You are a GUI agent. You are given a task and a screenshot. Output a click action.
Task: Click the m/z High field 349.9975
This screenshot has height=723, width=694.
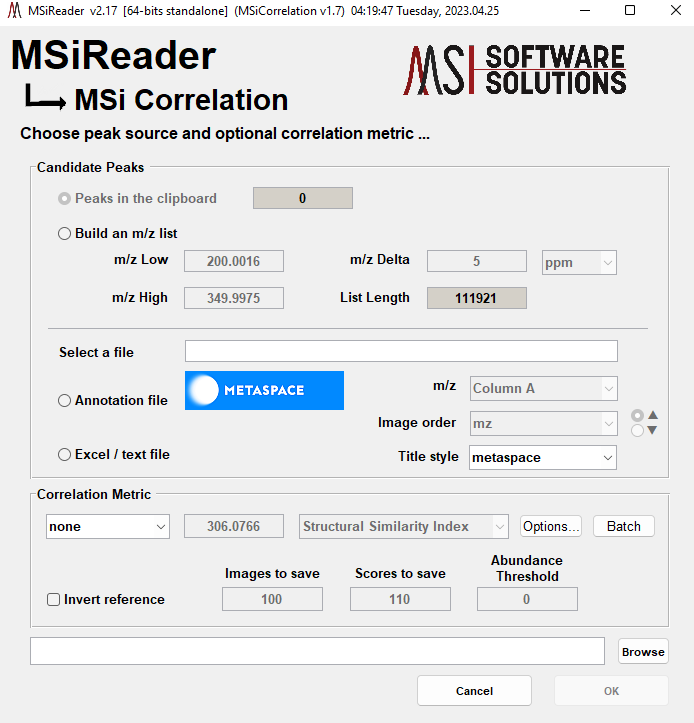tap(234, 298)
